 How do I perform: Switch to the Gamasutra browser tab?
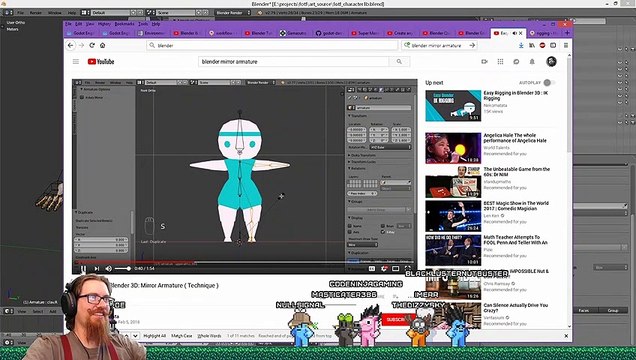point(293,33)
